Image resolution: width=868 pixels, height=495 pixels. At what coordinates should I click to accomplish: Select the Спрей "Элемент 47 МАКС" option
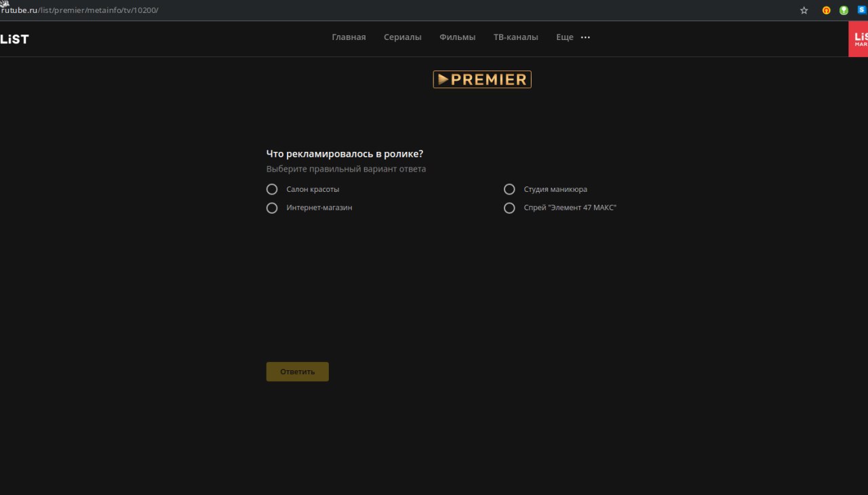pyautogui.click(x=509, y=208)
